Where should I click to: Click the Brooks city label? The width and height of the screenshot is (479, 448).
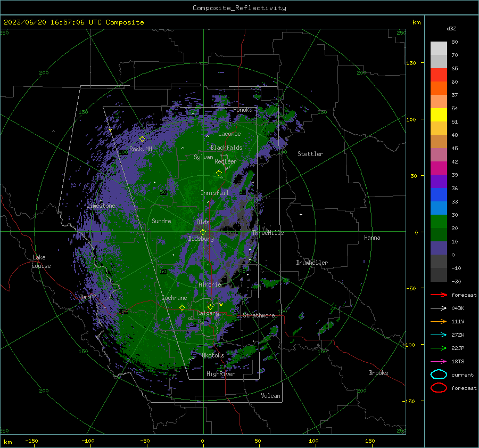(378, 373)
